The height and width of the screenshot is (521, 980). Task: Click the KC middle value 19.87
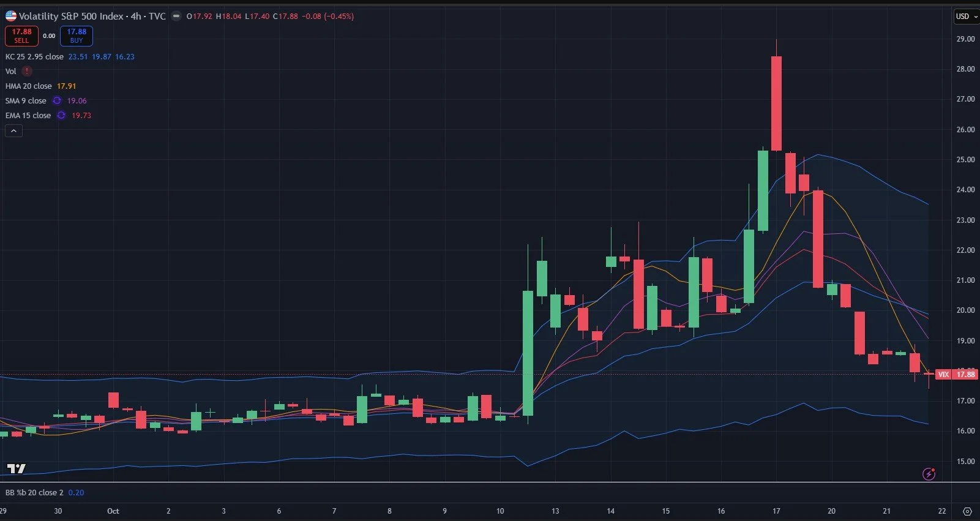102,56
